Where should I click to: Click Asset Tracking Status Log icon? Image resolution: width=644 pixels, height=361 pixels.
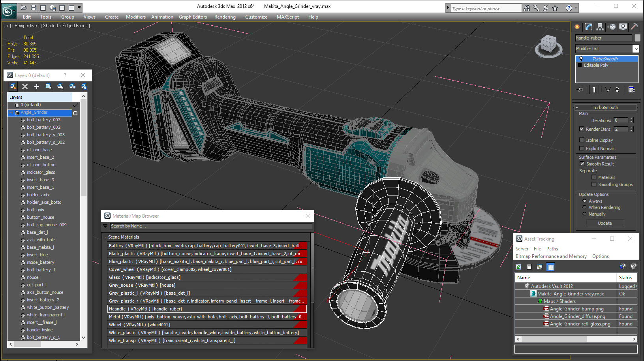529,267
